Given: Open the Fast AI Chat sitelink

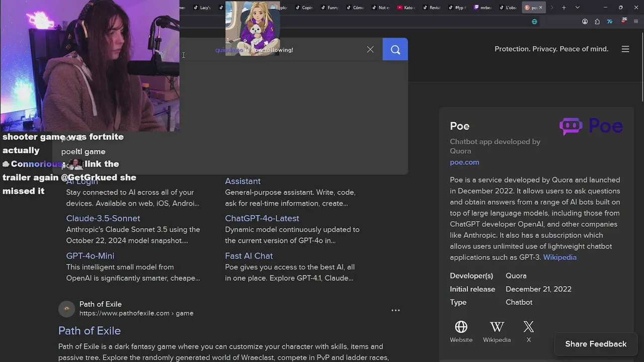Looking at the screenshot, I should pyautogui.click(x=249, y=256).
